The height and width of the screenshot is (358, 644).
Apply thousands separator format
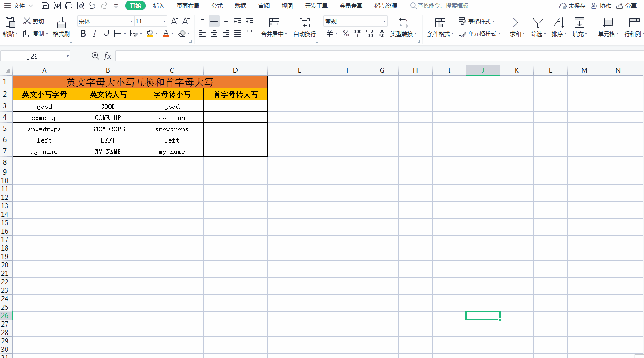tap(358, 33)
